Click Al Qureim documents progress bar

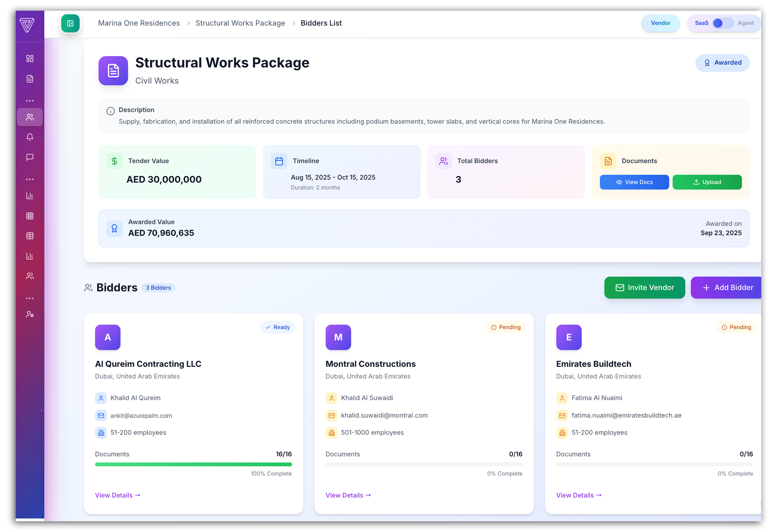click(193, 465)
